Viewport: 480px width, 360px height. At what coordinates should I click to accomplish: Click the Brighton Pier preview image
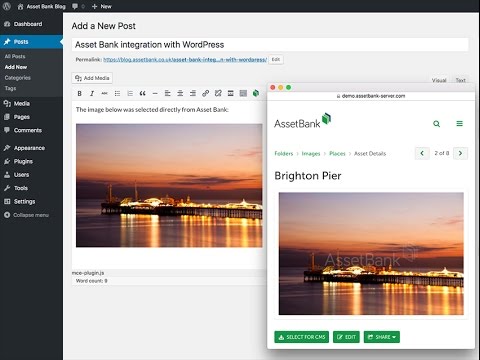pyautogui.click(x=371, y=254)
